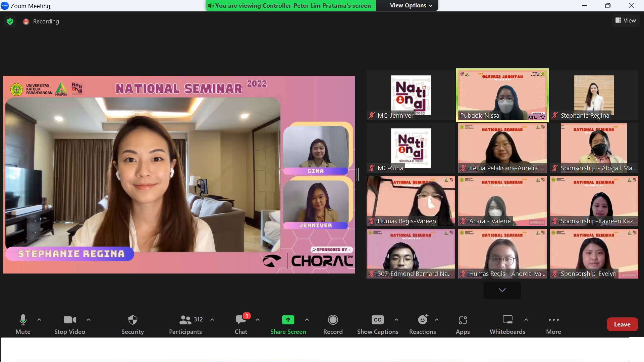Open the Reactions smiley icon
The height and width of the screenshot is (362, 644).
422,320
